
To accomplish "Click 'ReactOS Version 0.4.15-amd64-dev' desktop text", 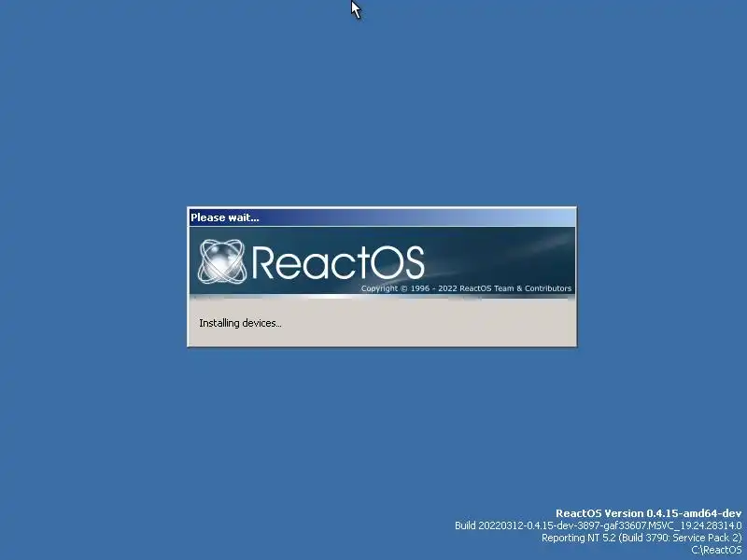I will tap(648, 513).
